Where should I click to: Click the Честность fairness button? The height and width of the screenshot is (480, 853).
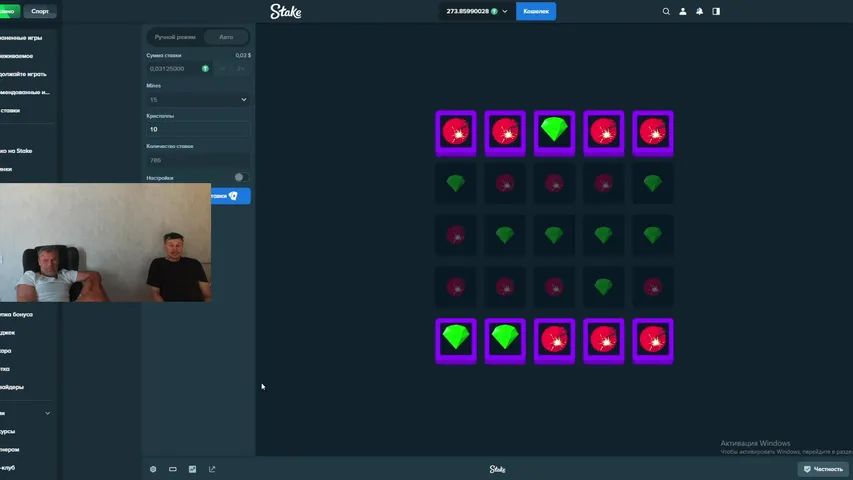pos(823,469)
